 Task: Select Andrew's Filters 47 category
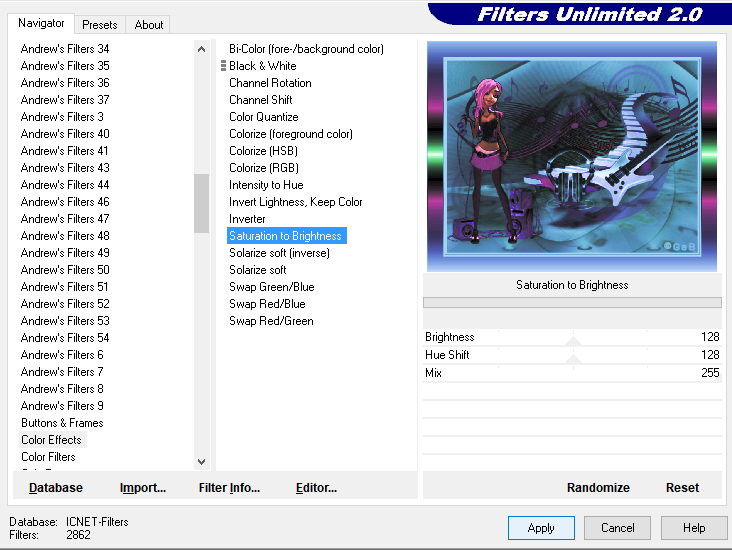point(65,219)
